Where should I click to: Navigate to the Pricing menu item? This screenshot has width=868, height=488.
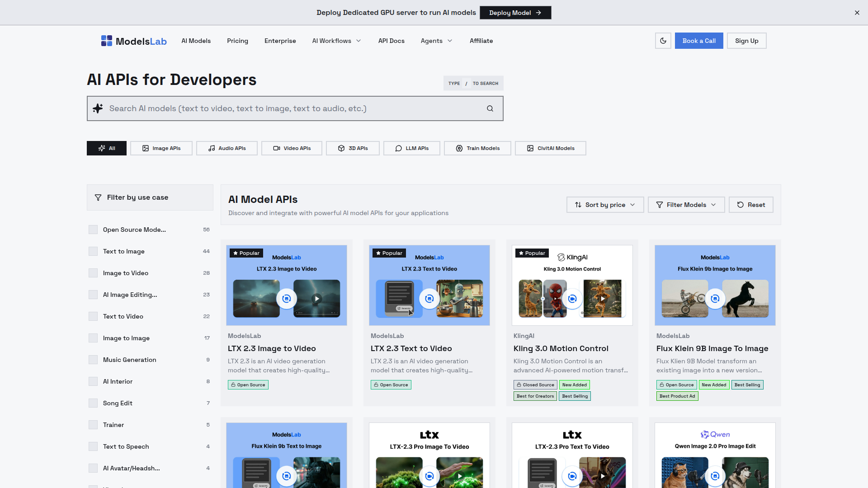point(237,41)
